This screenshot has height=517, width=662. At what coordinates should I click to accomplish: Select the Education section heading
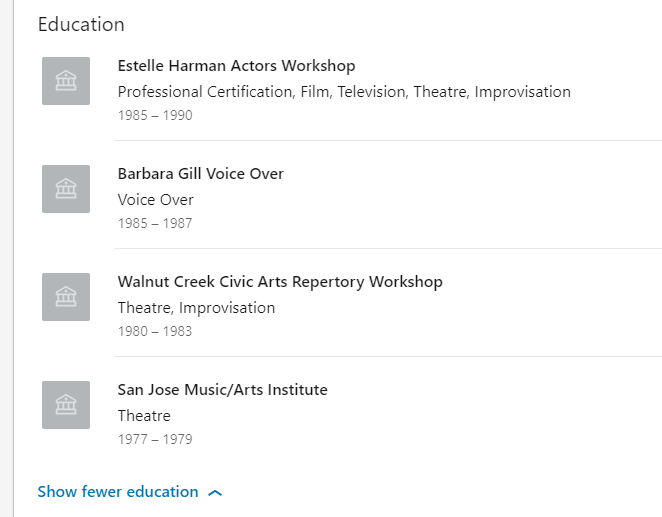point(81,24)
